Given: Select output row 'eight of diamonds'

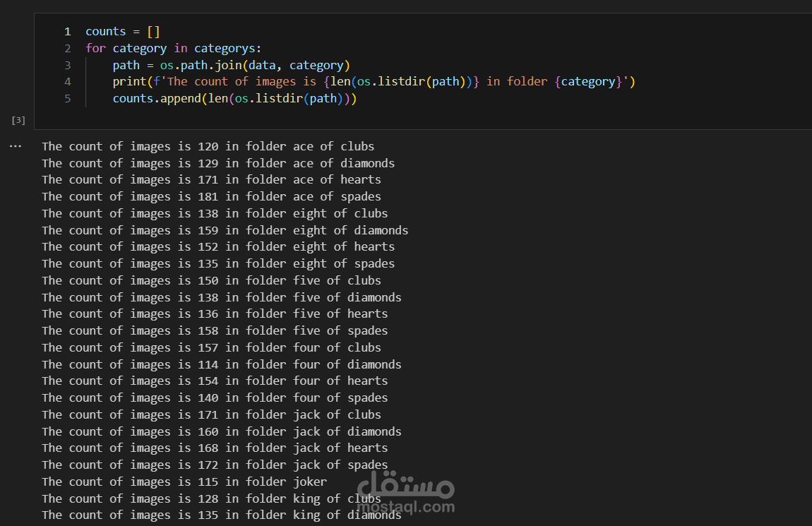Looking at the screenshot, I should [225, 230].
